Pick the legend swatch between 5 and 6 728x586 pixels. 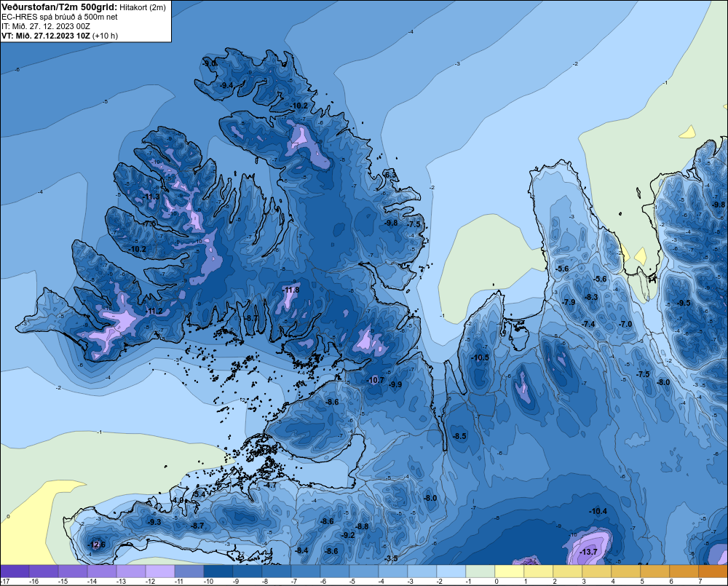[x=654, y=571]
